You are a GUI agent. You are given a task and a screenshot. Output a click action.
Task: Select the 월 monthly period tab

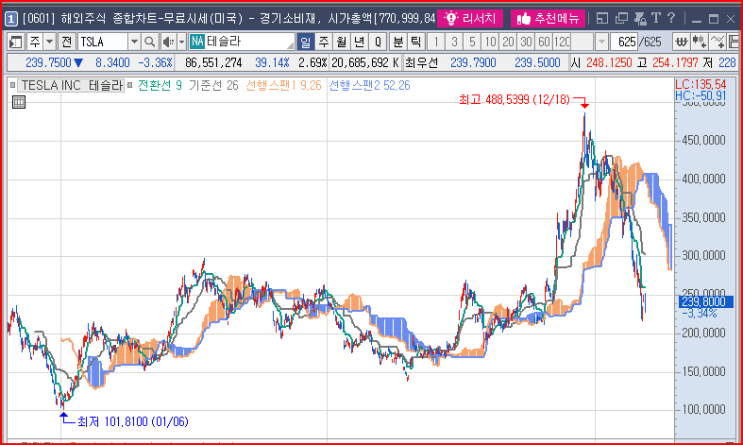(342, 42)
